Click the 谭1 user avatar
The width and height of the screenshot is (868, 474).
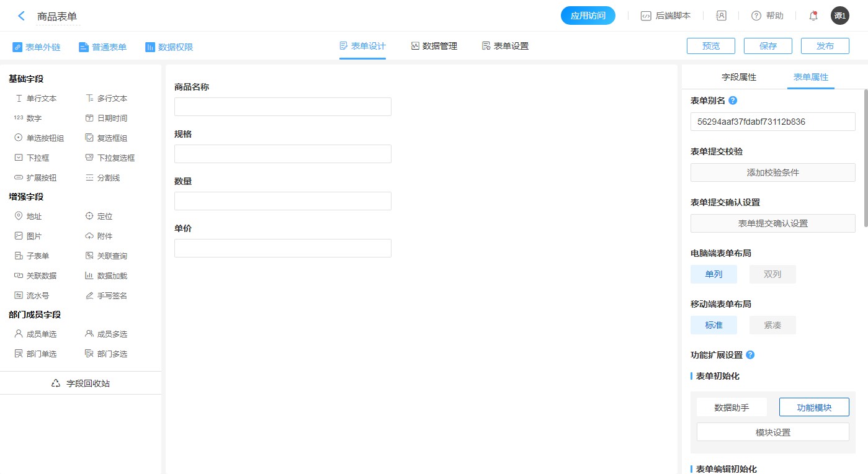[839, 16]
